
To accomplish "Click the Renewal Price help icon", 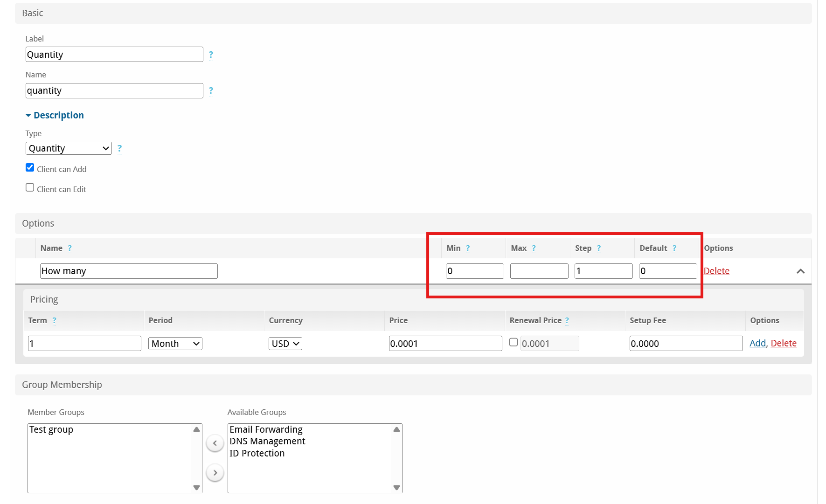I will pyautogui.click(x=567, y=320).
